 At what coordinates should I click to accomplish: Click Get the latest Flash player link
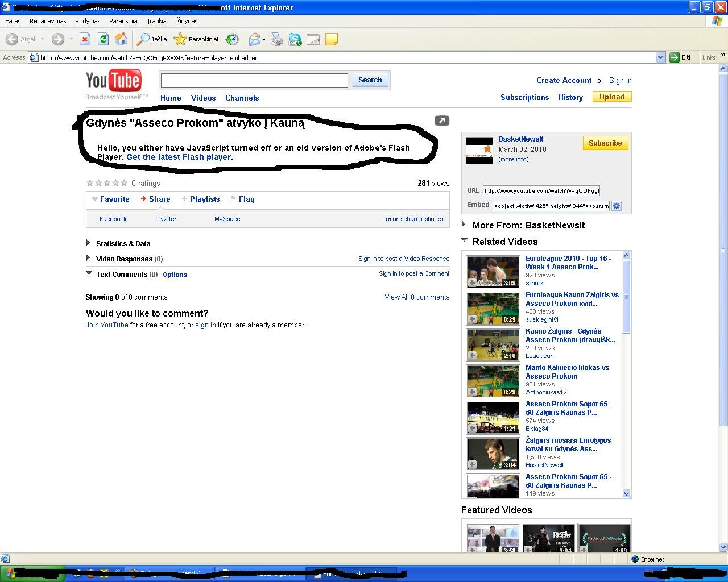179,157
